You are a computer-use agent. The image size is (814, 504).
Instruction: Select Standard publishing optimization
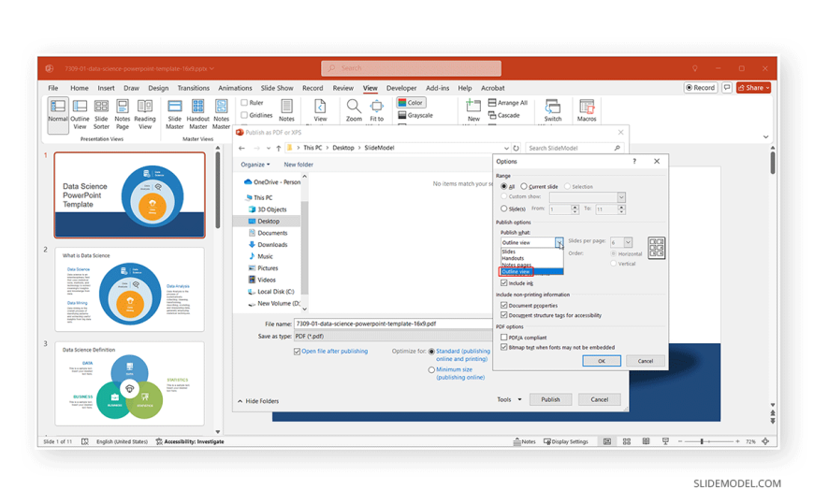tap(431, 352)
